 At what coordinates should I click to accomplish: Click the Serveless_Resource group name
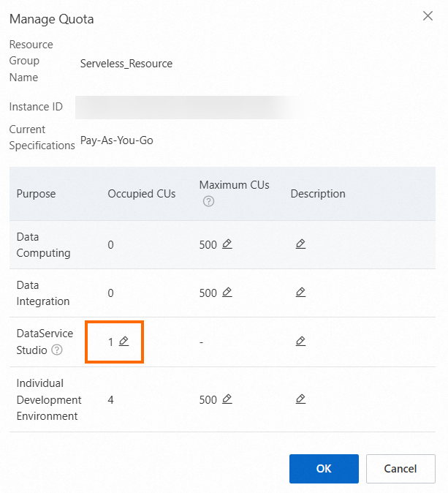126,64
